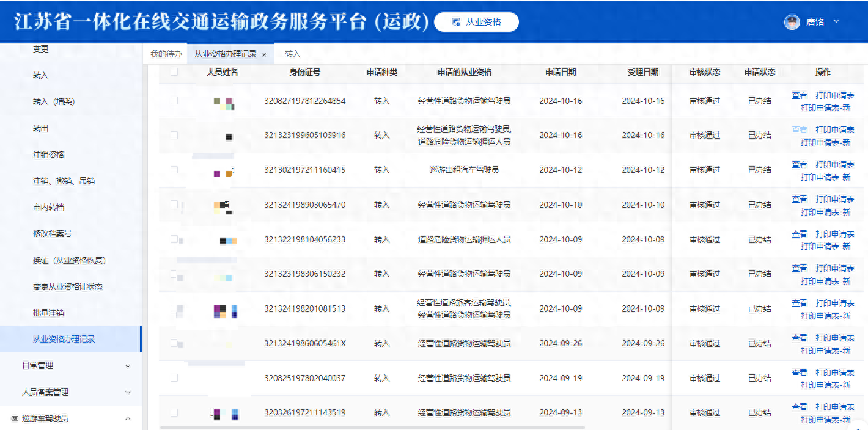Click 查看 for the 巡游出租汽车驾驶员 row

coord(799,164)
